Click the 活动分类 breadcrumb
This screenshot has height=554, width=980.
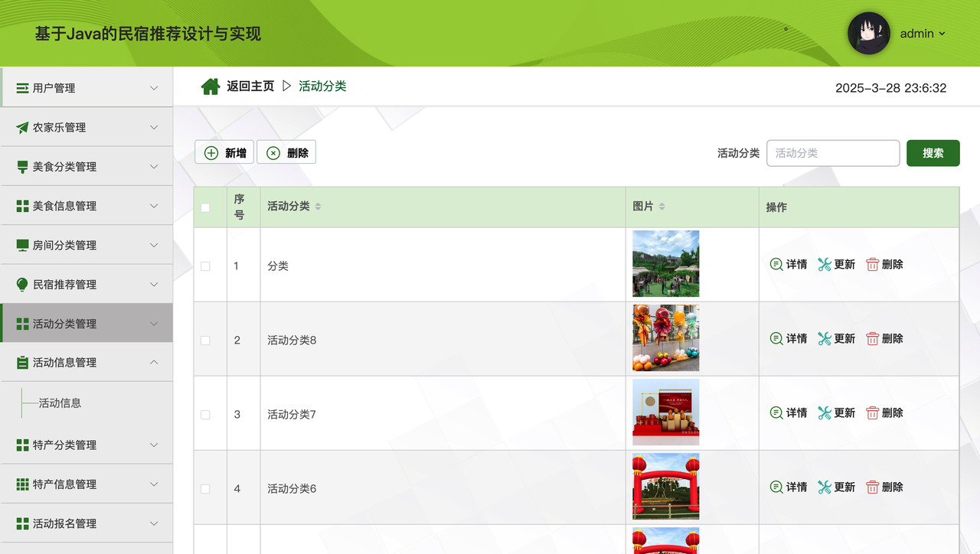click(x=322, y=86)
